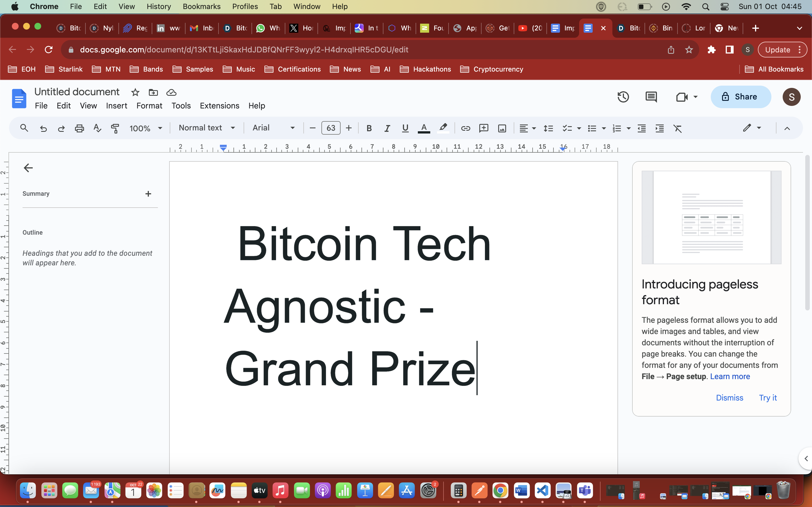Star the Untitled document
This screenshot has height=507, width=812.
tap(135, 92)
